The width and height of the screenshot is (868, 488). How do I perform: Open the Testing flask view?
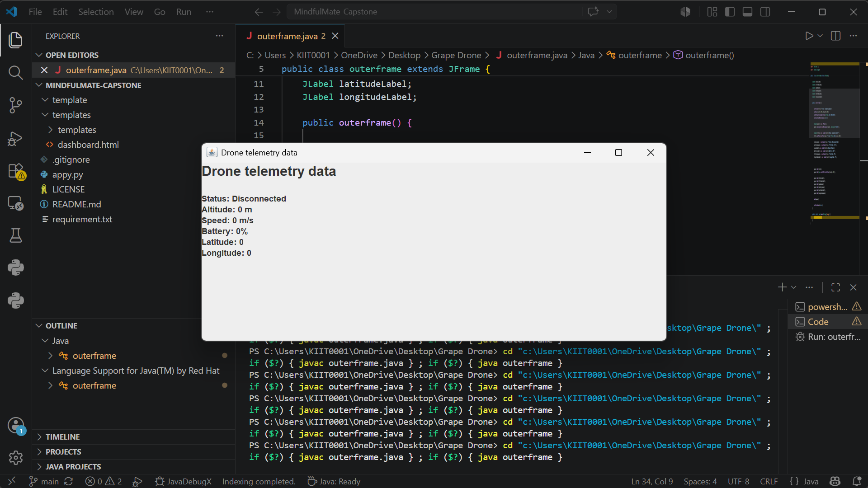tap(16, 235)
